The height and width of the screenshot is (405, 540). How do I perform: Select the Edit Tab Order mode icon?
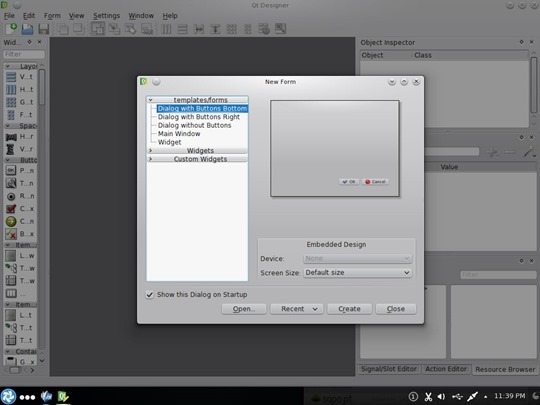pyautogui.click(x=147, y=29)
